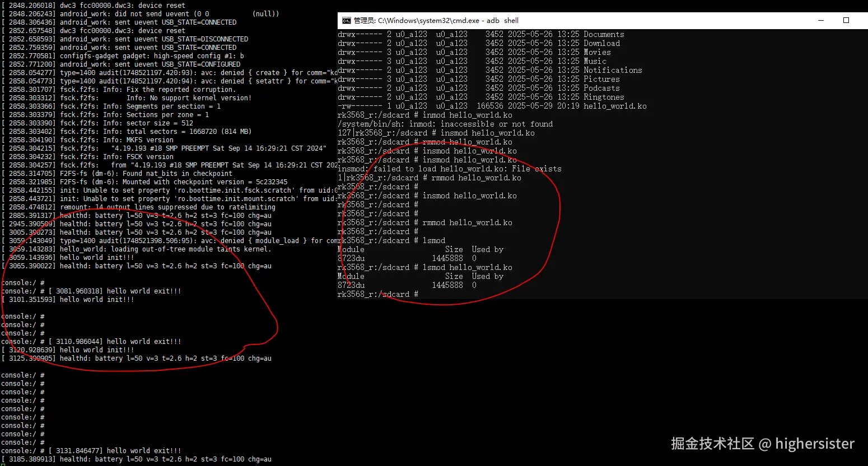Click the ro.boottime.init.fsck.scratch property line
Image resolution: width=868 pixels, height=466 pixels.
pos(169,190)
